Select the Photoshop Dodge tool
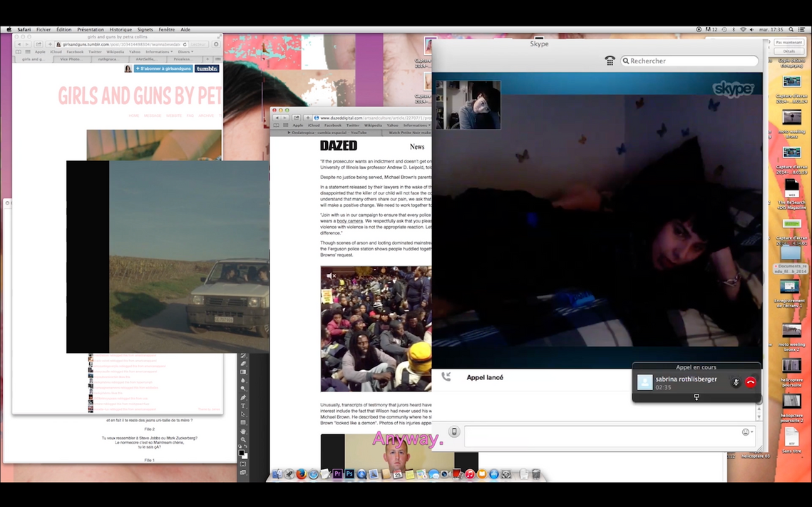 tap(243, 389)
